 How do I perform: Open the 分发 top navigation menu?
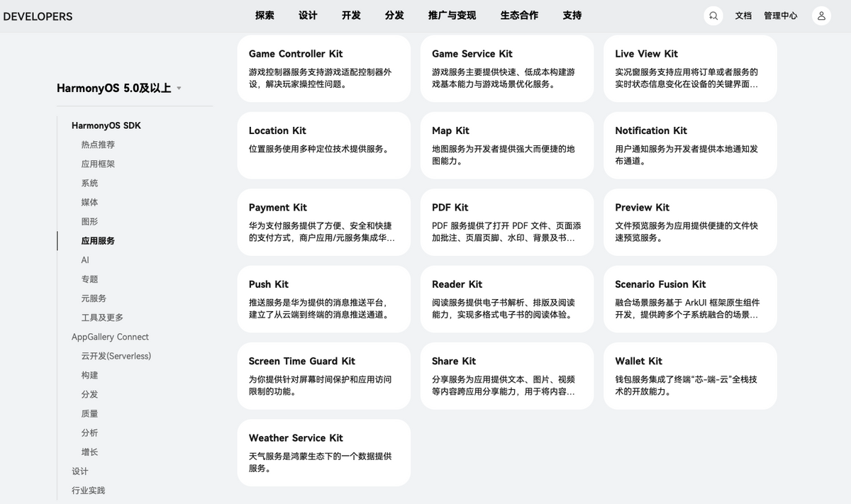[x=394, y=16]
